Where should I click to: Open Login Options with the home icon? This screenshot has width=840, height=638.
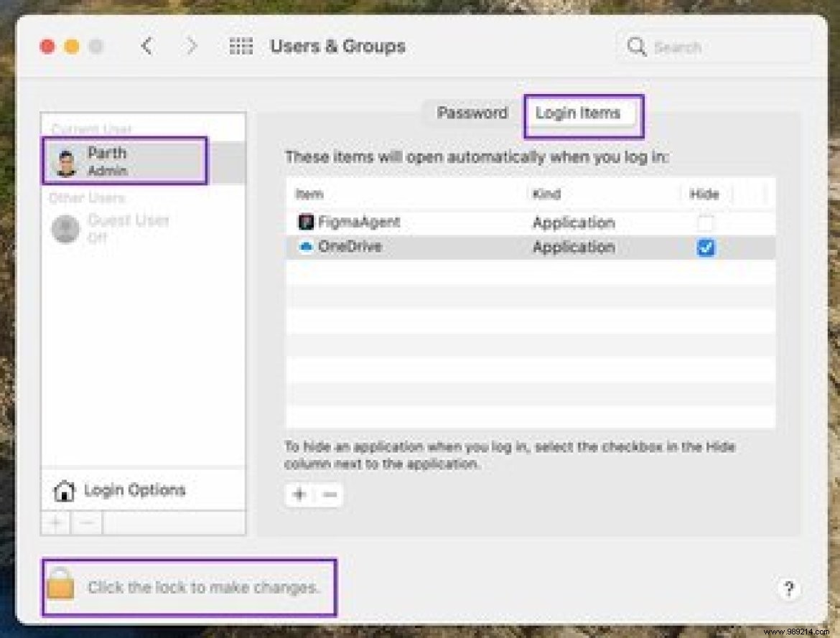pyautogui.click(x=65, y=489)
